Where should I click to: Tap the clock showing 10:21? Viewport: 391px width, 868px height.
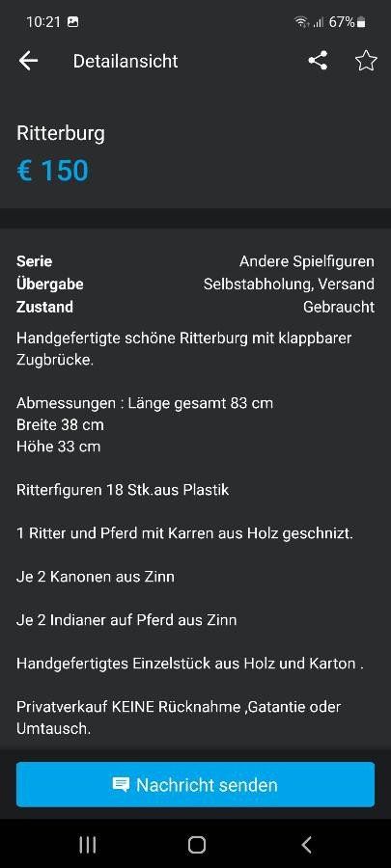click(x=43, y=22)
